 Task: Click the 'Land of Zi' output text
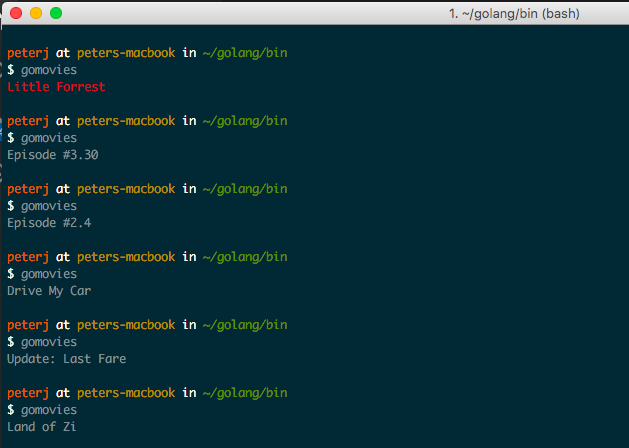(42, 426)
